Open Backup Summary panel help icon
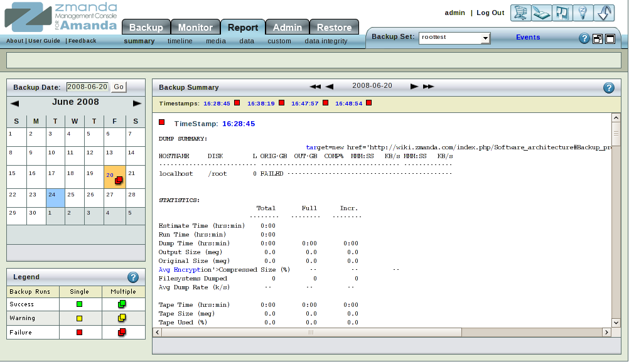The width and height of the screenshot is (629, 364). pyautogui.click(x=608, y=88)
